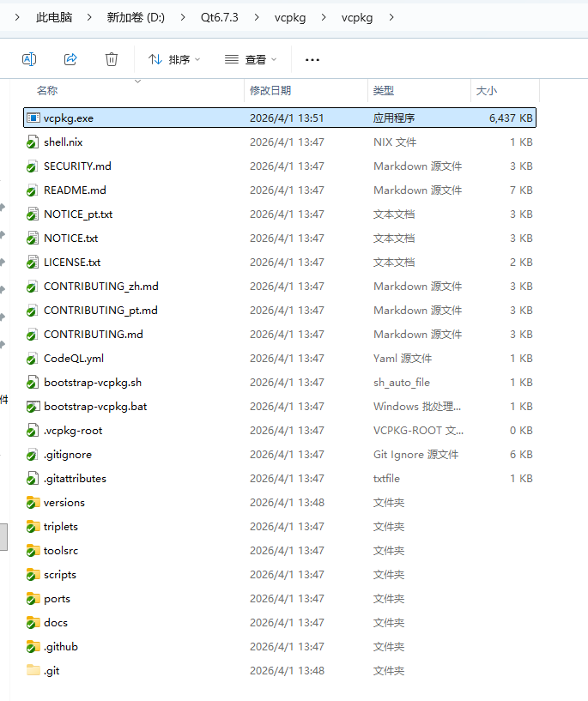Image resolution: width=588 pixels, height=701 pixels.
Task: Select the versions folder name
Action: (64, 503)
